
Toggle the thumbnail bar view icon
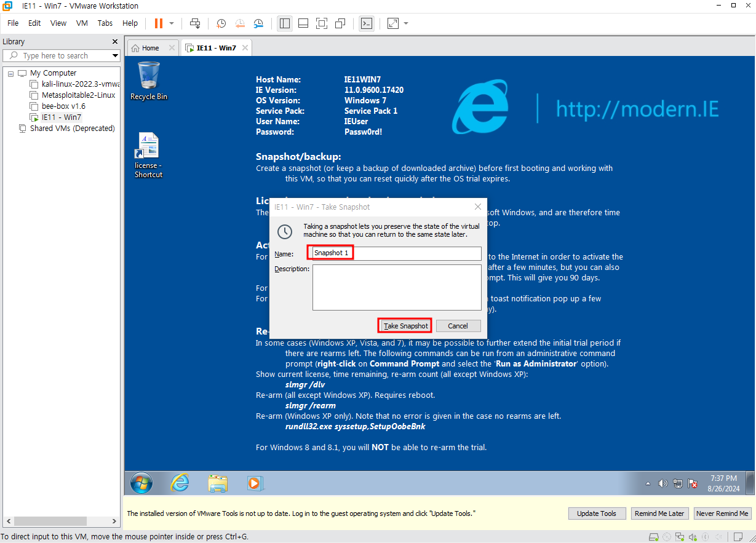click(x=303, y=23)
